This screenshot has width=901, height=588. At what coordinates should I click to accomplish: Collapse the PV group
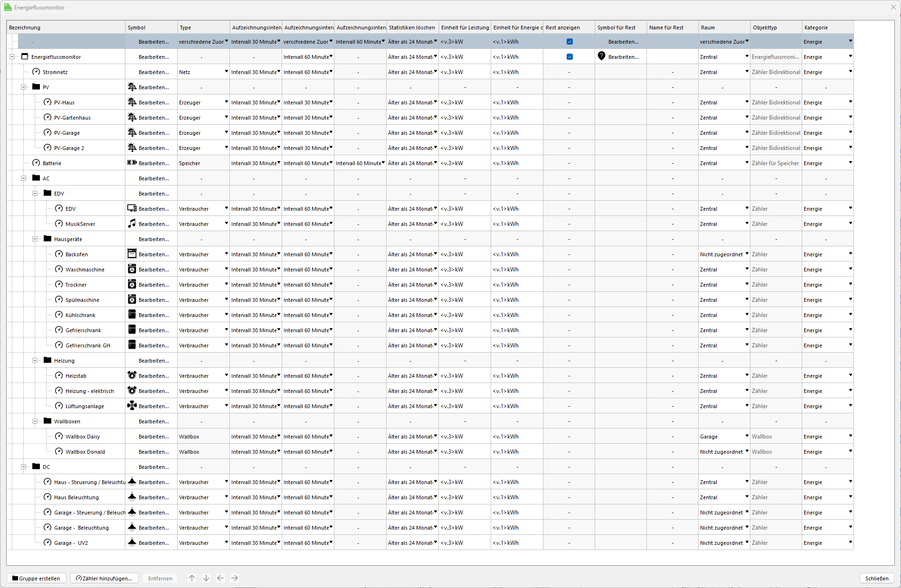(23, 87)
